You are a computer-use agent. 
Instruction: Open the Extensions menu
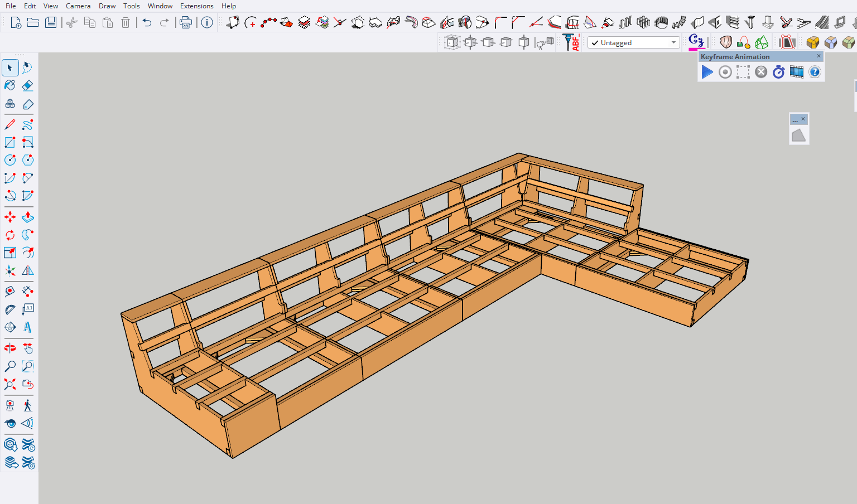[196, 6]
